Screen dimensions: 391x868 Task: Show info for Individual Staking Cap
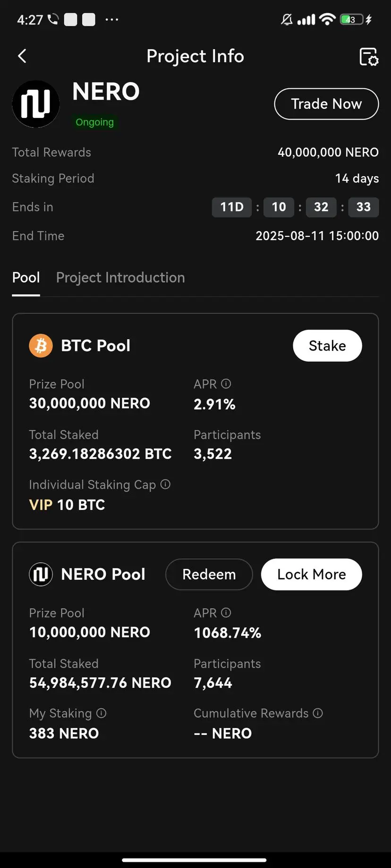point(165,484)
